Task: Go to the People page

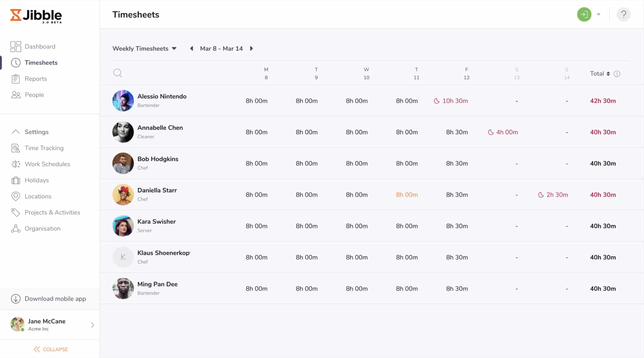Action: coord(34,95)
